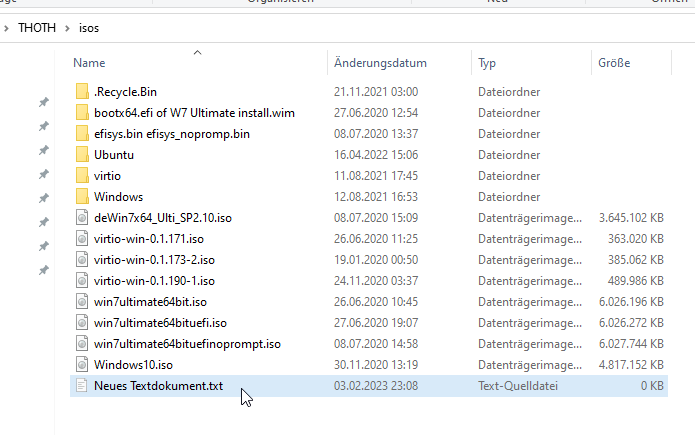Click the disc icon of win7ultimate64bit.iso
Viewport: 695px width, 435px height.
[x=82, y=302]
